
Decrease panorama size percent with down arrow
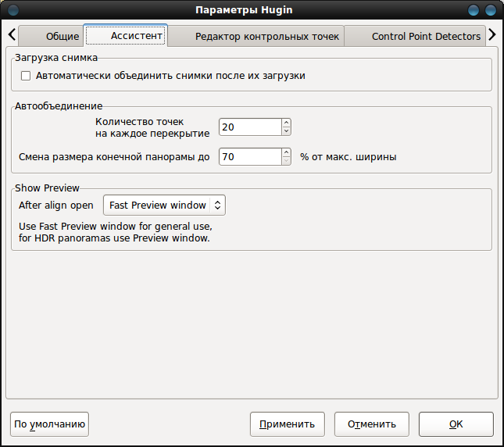click(287, 161)
